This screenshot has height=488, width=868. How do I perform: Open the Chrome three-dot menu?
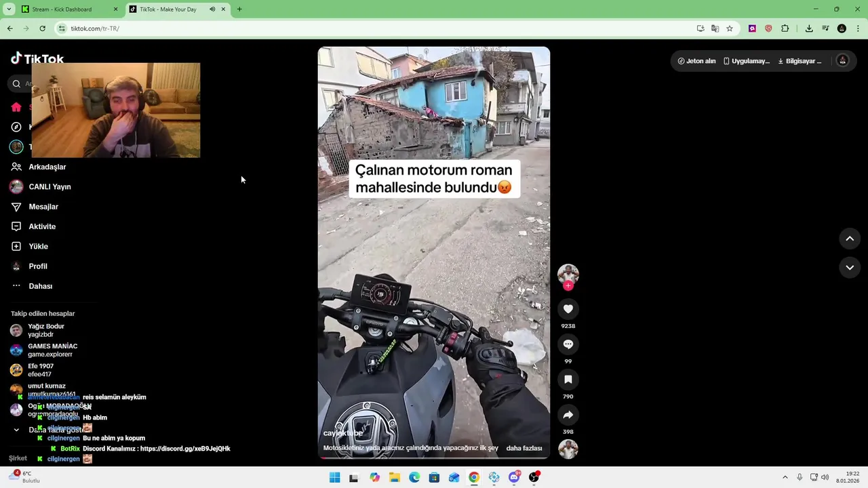point(859,28)
